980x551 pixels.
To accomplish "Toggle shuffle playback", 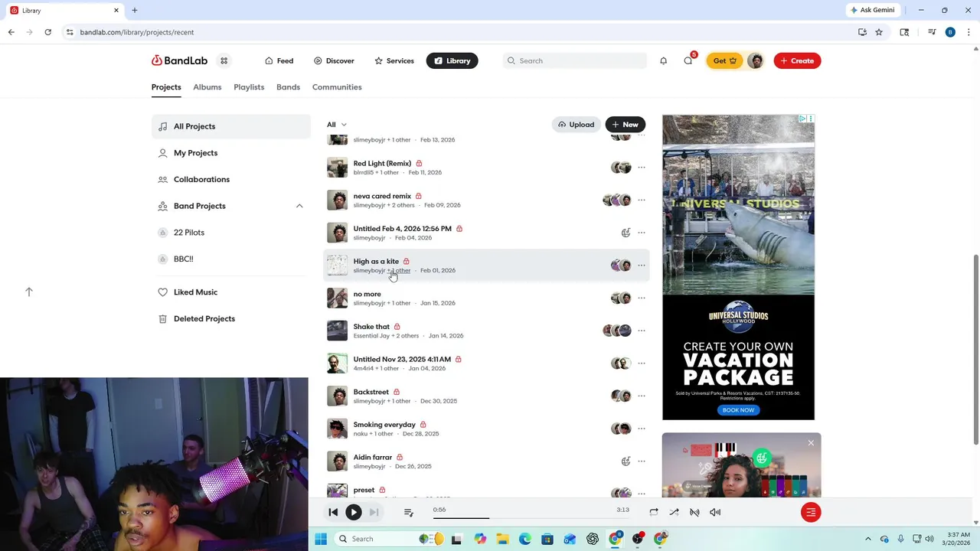I will coord(674,512).
